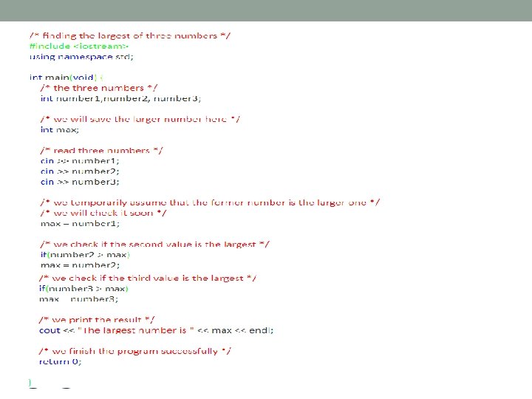The image size is (532, 399).
Task: Click the line "cin >> number1;"
Action: tap(80, 161)
